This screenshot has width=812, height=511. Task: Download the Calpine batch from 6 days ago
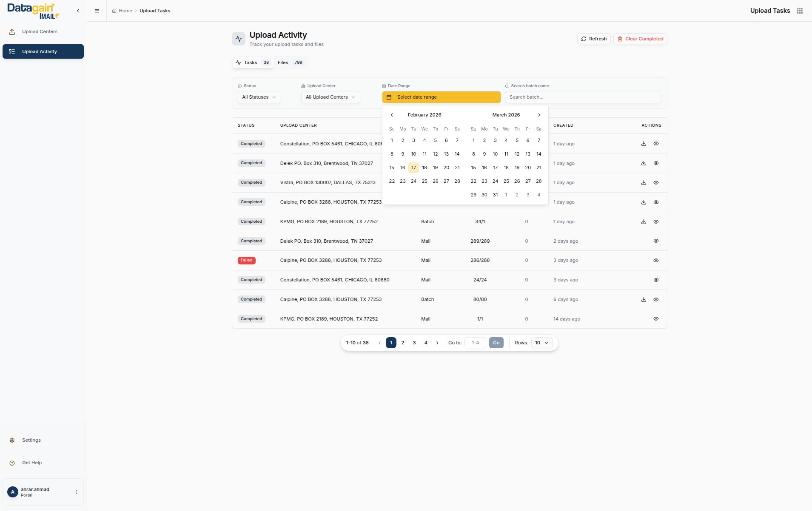click(x=644, y=299)
